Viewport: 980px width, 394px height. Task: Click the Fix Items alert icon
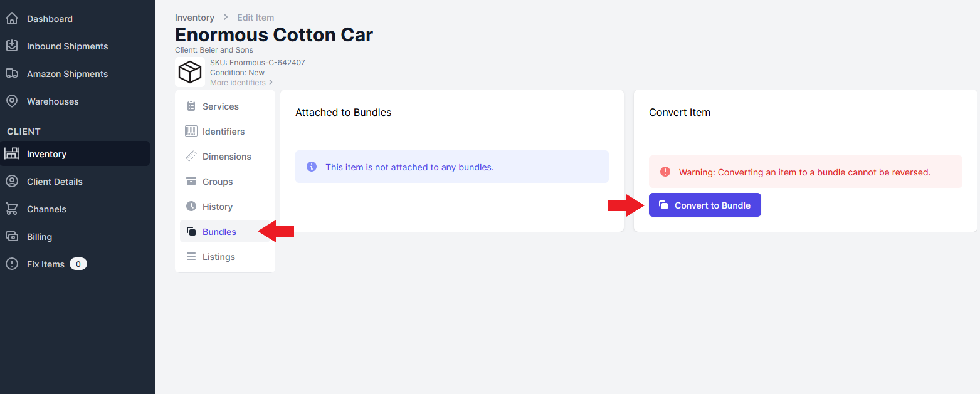pos(12,264)
